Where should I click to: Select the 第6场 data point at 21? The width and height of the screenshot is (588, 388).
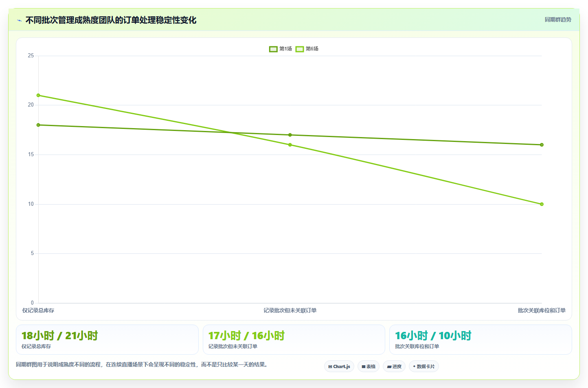(38, 95)
